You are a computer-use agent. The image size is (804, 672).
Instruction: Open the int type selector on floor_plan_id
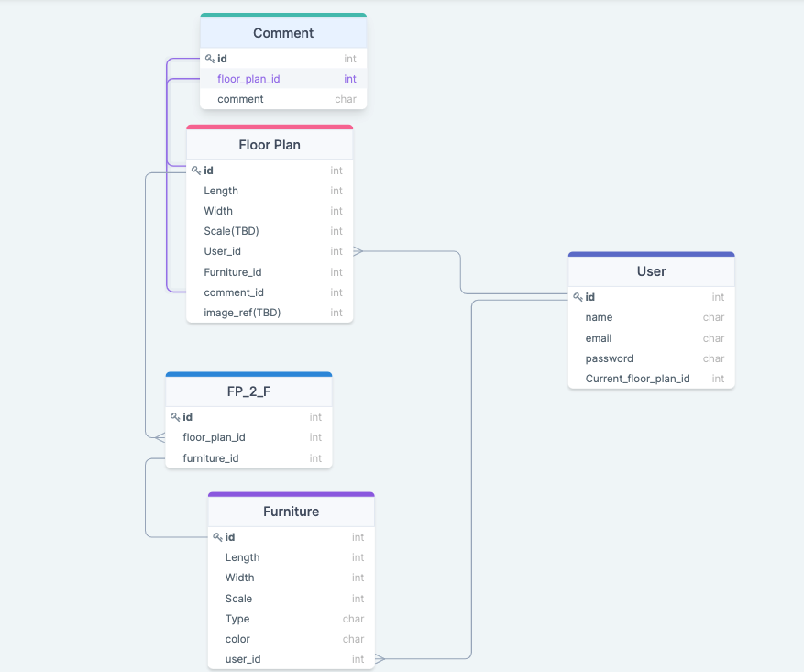pyautogui.click(x=349, y=79)
